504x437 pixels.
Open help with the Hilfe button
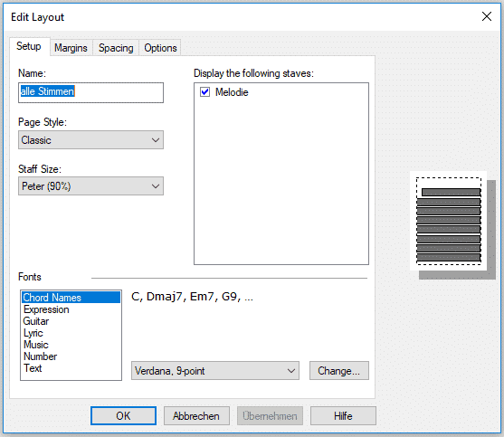[343, 416]
